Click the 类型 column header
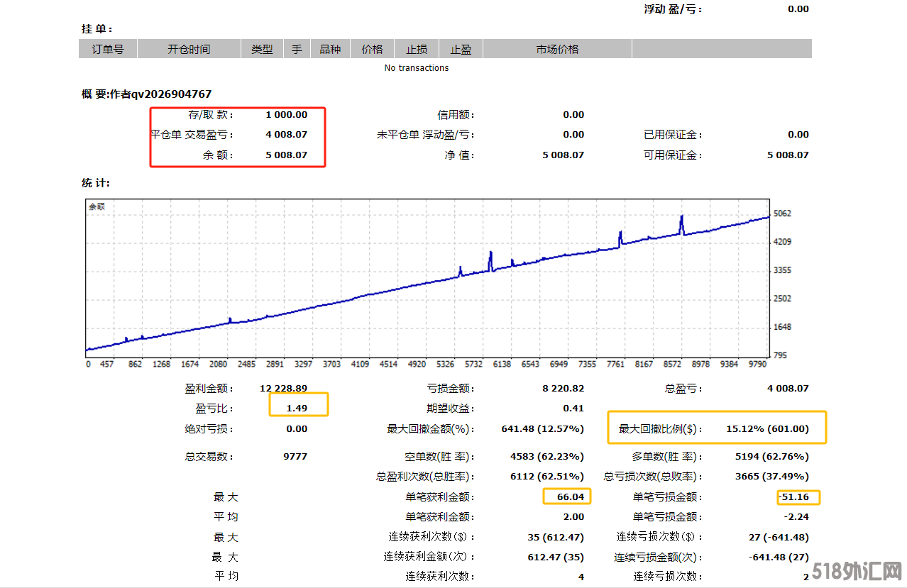This screenshot has width=907, height=588. coord(262,49)
